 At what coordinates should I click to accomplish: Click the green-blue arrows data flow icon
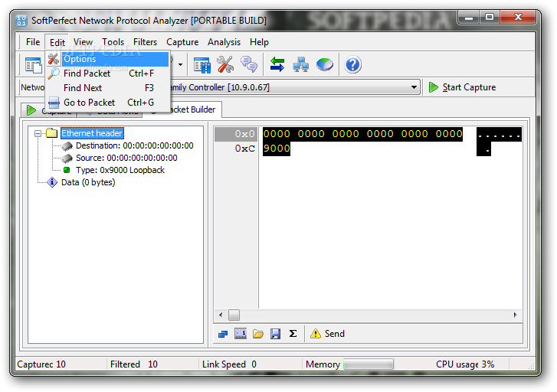[277, 64]
